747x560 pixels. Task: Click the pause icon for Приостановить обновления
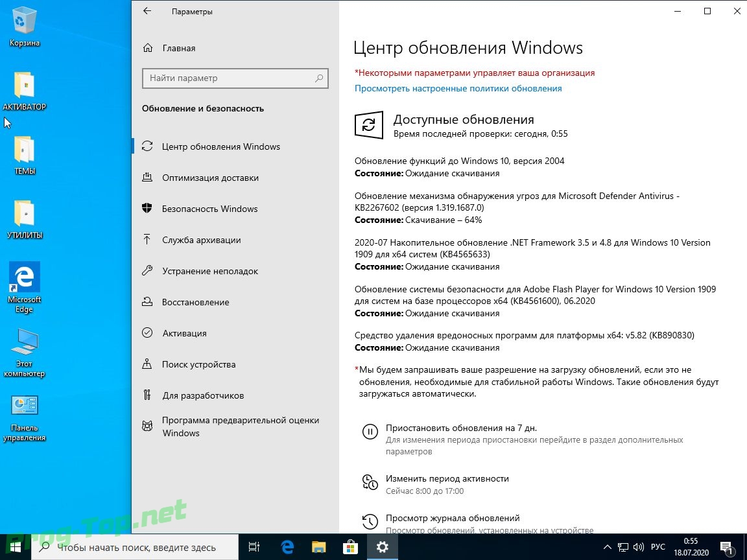click(370, 432)
